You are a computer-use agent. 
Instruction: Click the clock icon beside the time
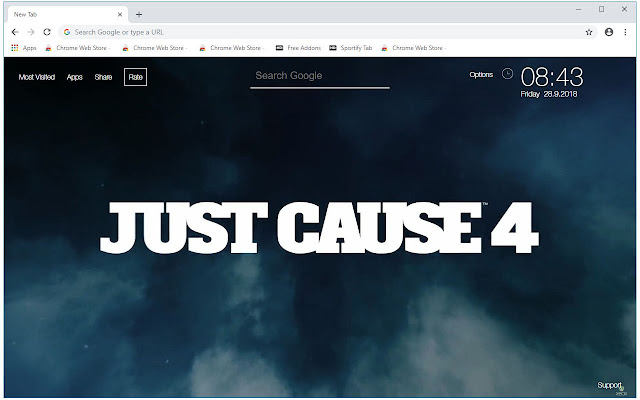(x=507, y=74)
